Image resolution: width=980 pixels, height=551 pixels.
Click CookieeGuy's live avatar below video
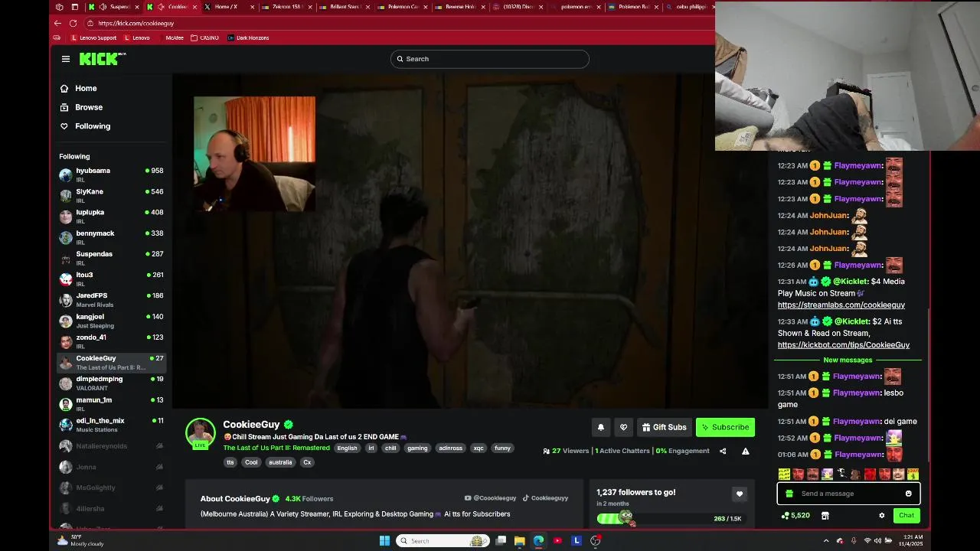pyautogui.click(x=201, y=432)
